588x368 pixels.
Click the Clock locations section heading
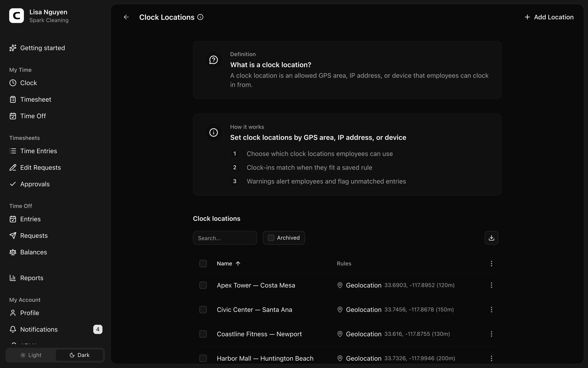click(x=217, y=218)
